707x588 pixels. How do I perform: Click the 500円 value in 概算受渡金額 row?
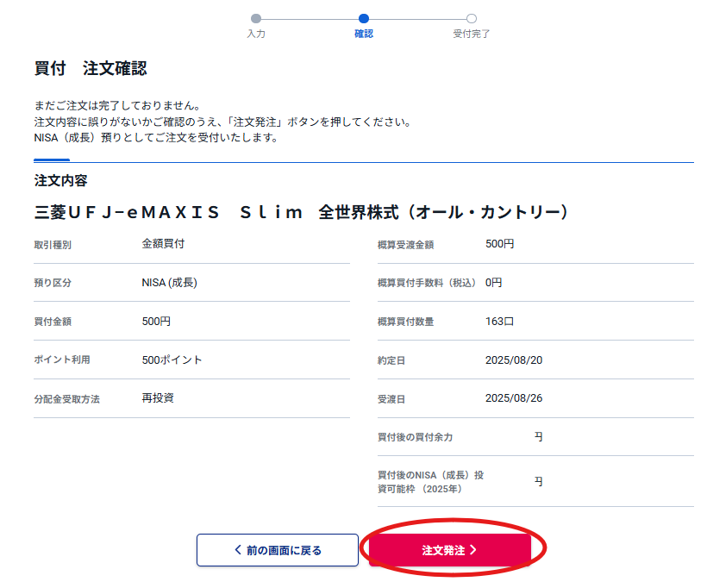[499, 244]
